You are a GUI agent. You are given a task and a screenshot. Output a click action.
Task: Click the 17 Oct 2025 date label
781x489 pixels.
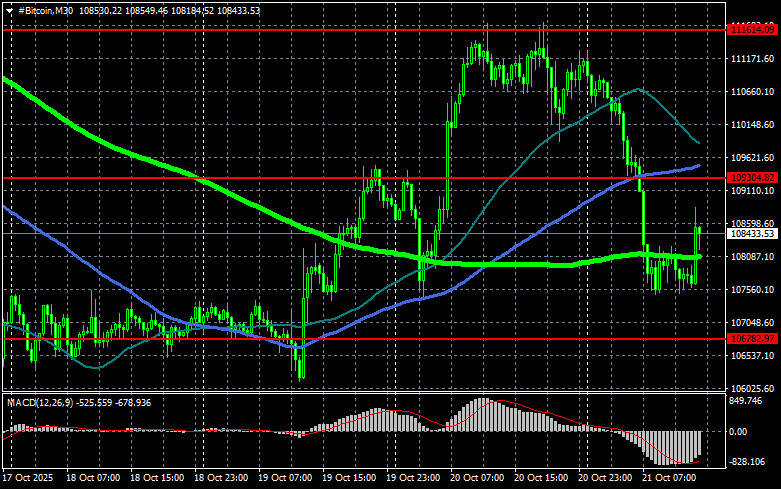pos(30,479)
